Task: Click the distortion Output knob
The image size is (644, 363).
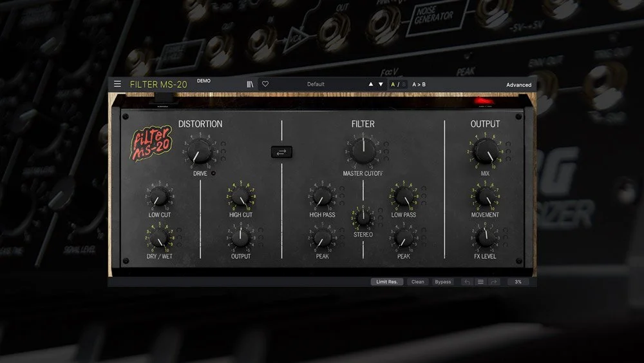Action: pos(240,238)
